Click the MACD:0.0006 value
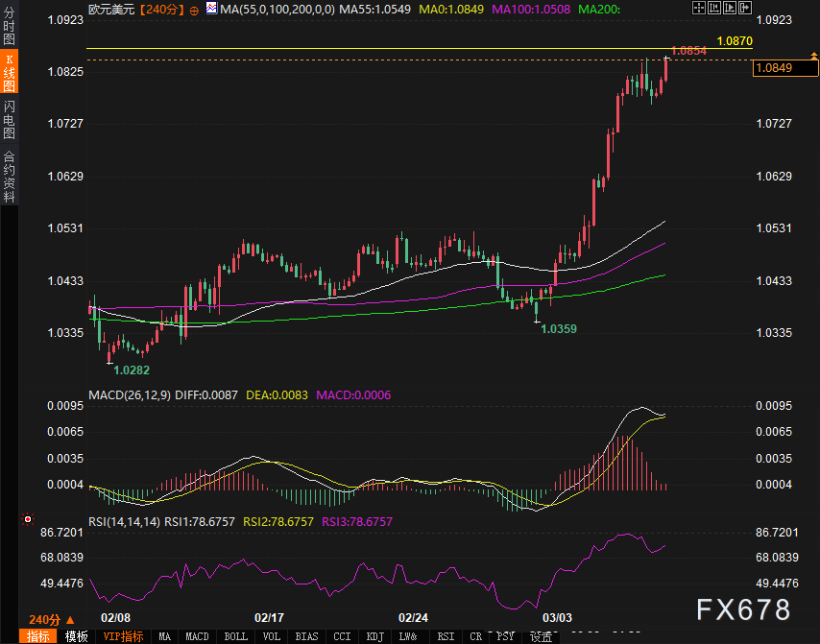 353,395
